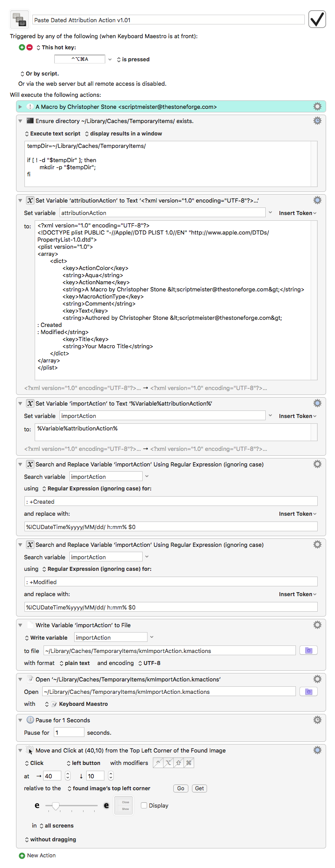Click variable icon of Set Variable 'attributionAction'
The width and height of the screenshot is (335, 868).
(30, 200)
